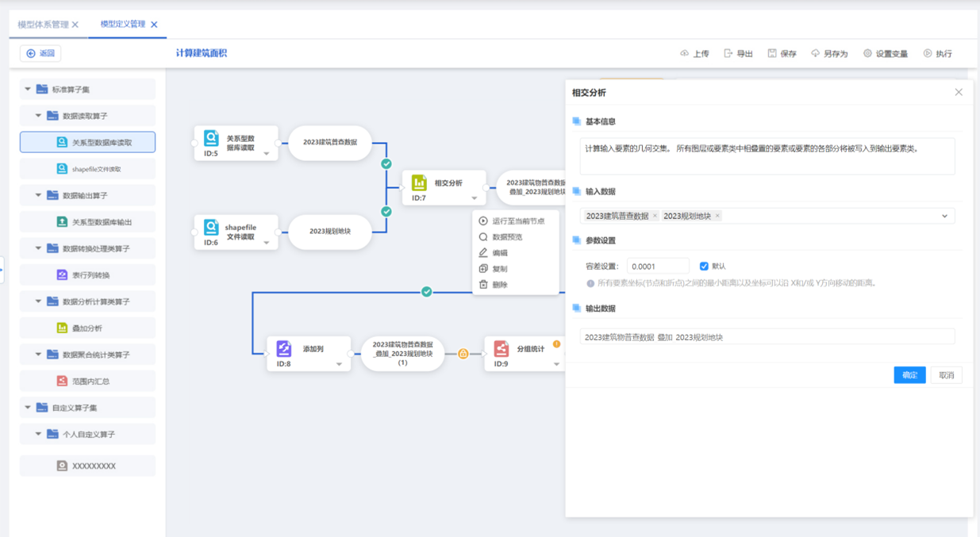Collapse the 数据读取算子 folder
Image resolution: width=980 pixels, height=537 pixels.
[38, 116]
